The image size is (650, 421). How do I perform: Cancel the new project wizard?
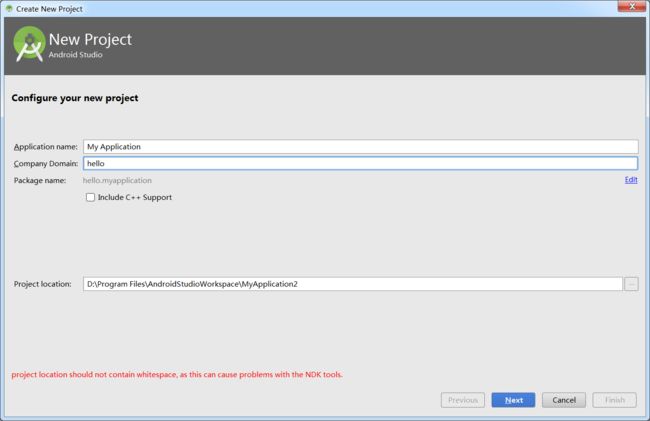coord(564,400)
